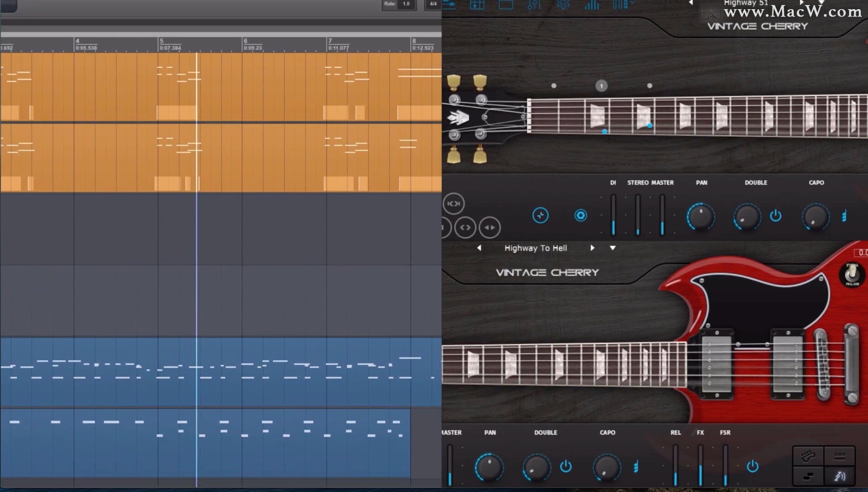The image size is (868, 492).
Task: Flip the pickup selector switch on the red guitar
Action: pyautogui.click(x=852, y=274)
